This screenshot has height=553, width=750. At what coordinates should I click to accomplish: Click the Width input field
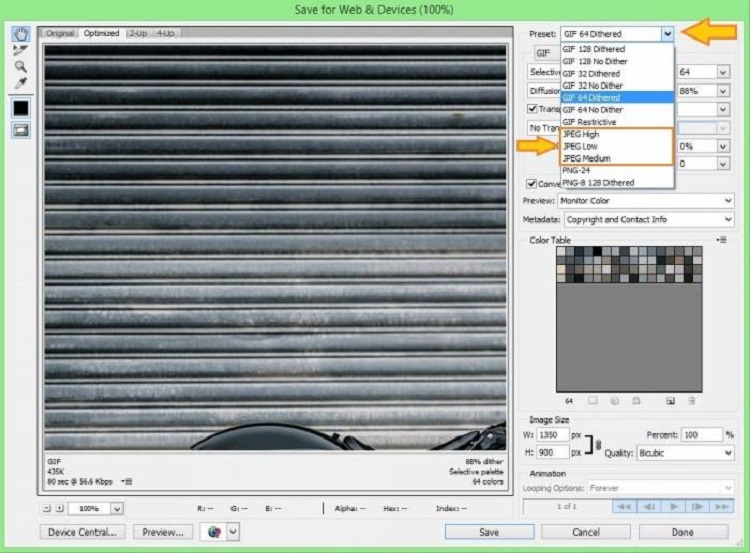tap(553, 435)
